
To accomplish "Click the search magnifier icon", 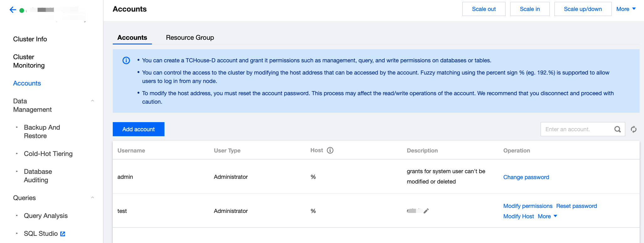I will pos(617,129).
